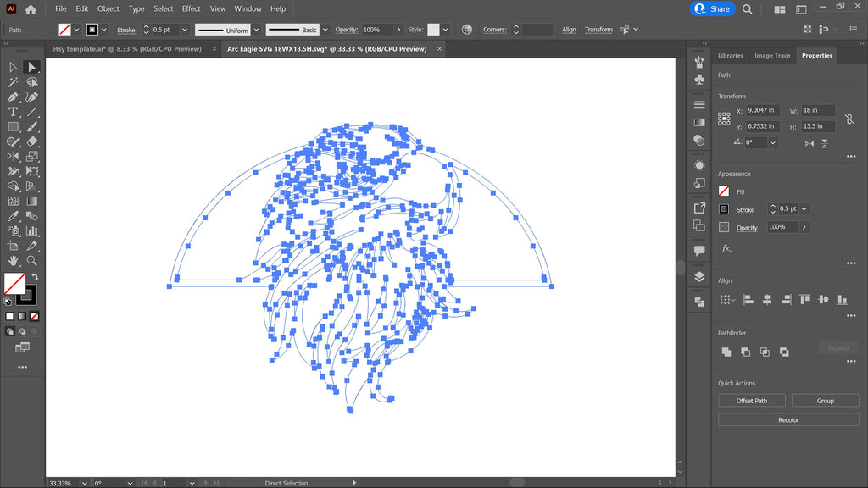Viewport: 868px width, 488px height.
Task: Choose the Type tool
Action: [13, 113]
